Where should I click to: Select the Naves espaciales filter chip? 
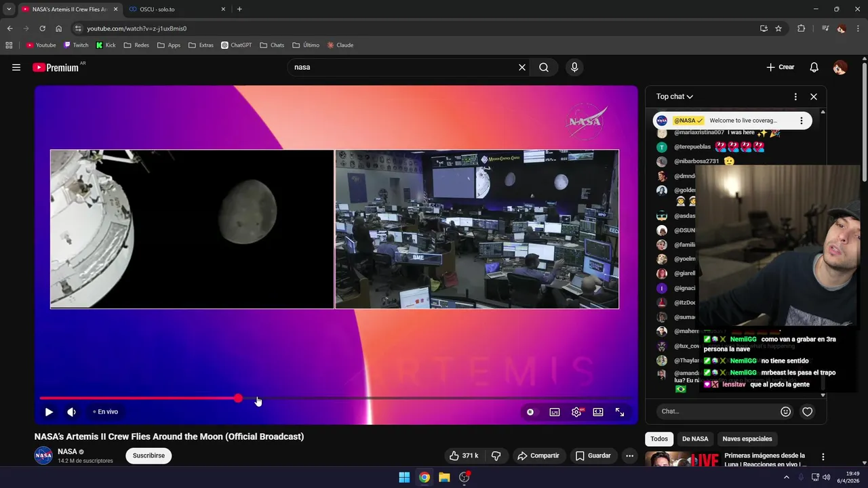[747, 439]
